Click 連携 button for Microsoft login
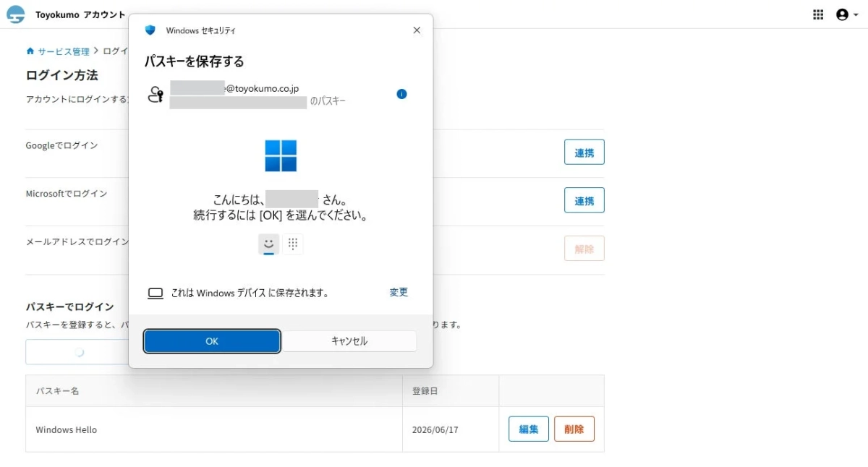 coord(584,200)
